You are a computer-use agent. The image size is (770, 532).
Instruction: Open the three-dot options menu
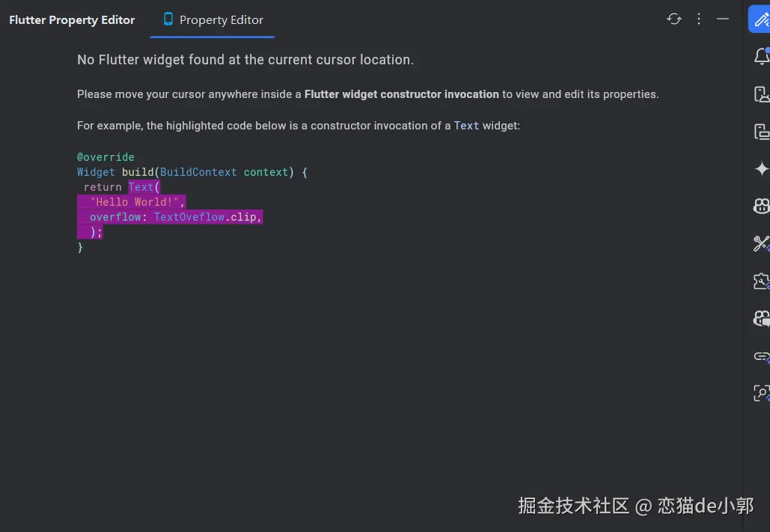point(699,19)
